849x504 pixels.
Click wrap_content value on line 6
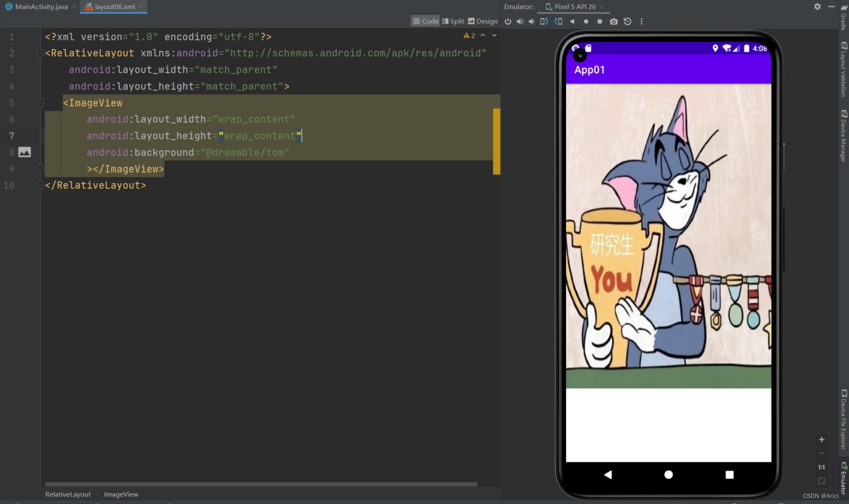pos(253,119)
